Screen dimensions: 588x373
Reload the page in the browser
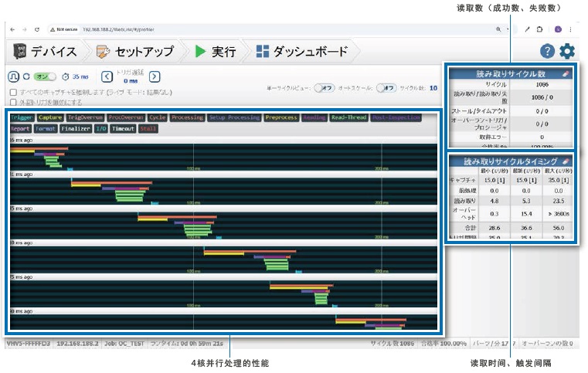tap(37, 29)
